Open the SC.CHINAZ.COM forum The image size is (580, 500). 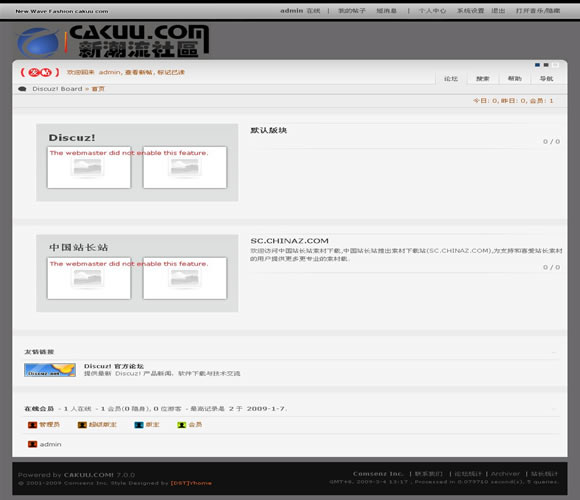(290, 241)
